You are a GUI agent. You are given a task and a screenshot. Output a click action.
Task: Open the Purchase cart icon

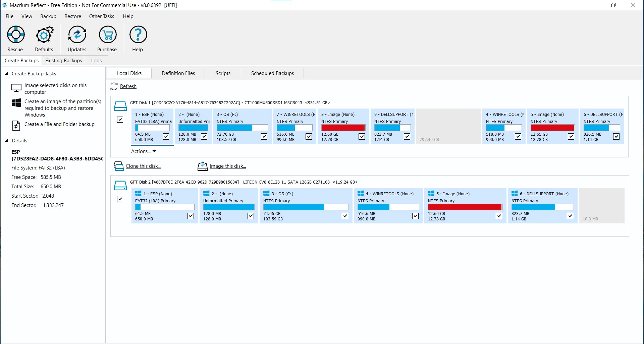[x=107, y=35]
